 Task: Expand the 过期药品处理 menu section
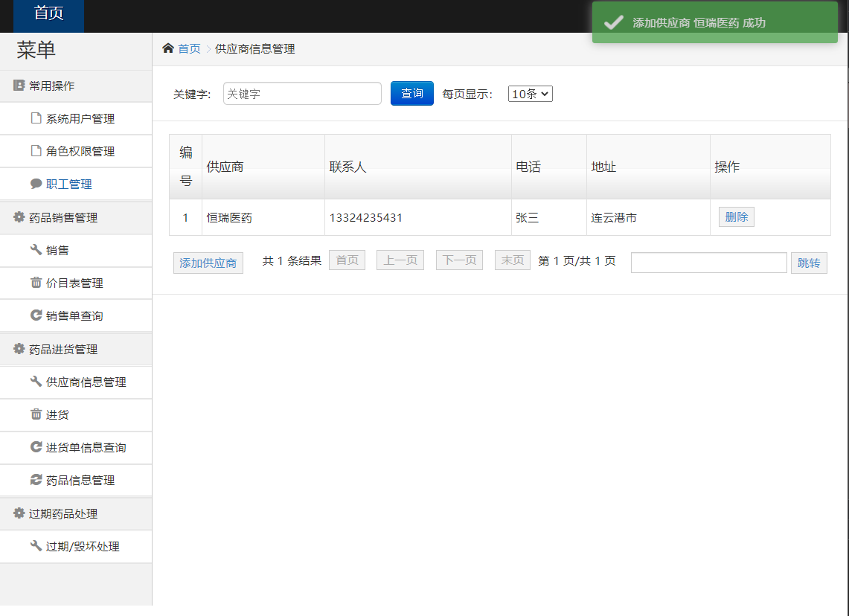click(x=63, y=514)
